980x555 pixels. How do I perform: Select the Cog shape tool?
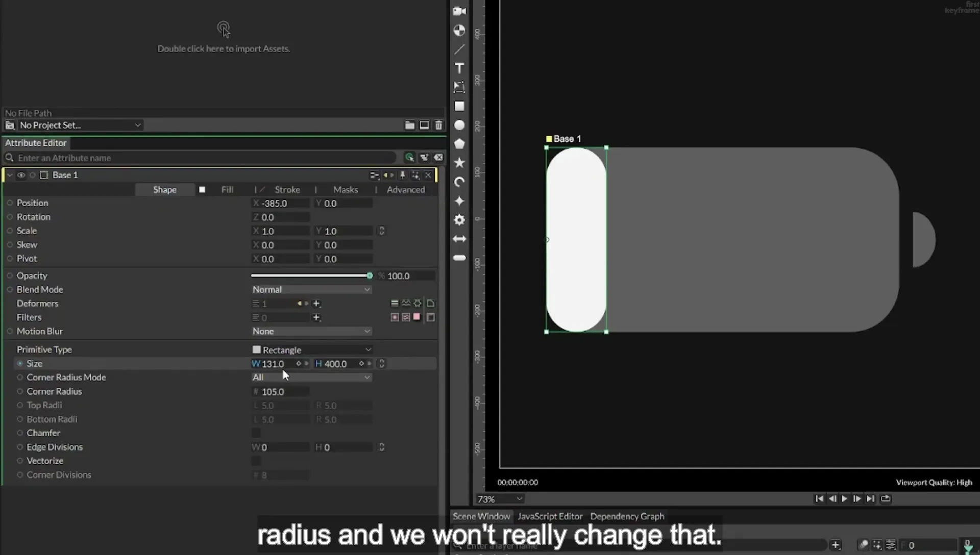pos(459,220)
